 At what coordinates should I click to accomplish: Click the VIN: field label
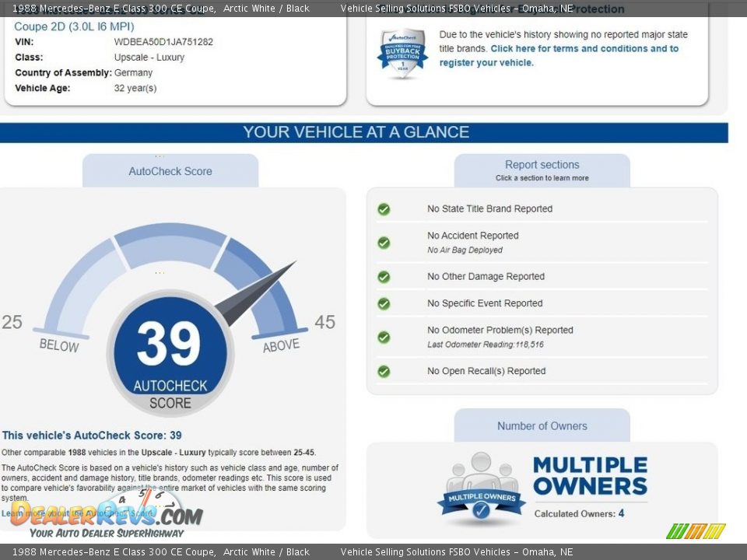pyautogui.click(x=24, y=42)
